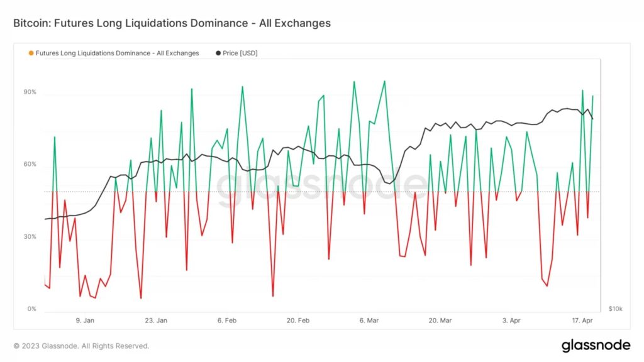This screenshot has height=362, width=644.
Task: Select the 30% y-axis label
Action: coord(30,237)
